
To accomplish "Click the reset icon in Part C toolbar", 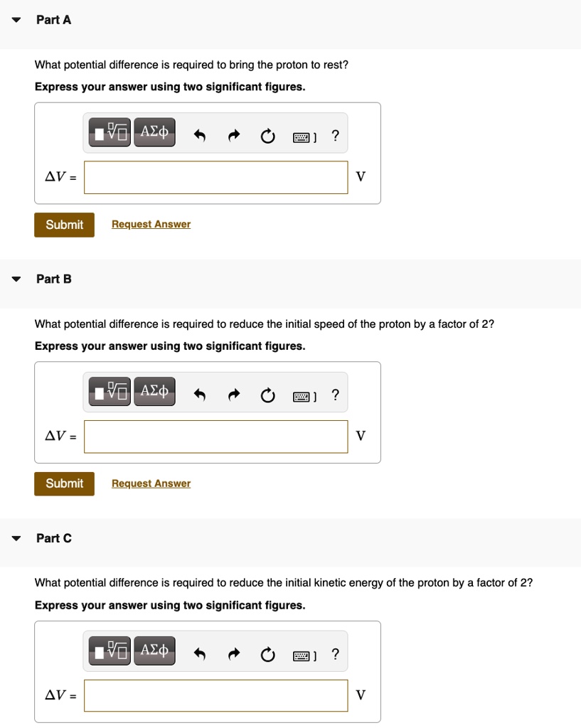I will [x=267, y=653].
